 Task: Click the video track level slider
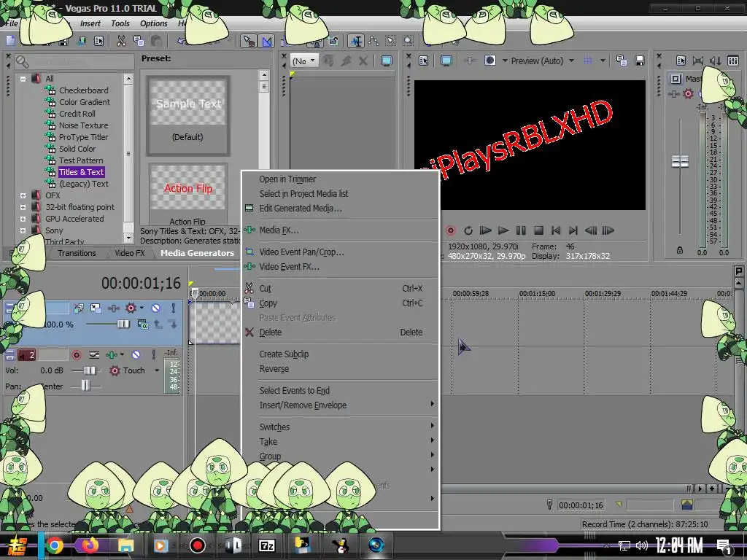click(x=123, y=324)
